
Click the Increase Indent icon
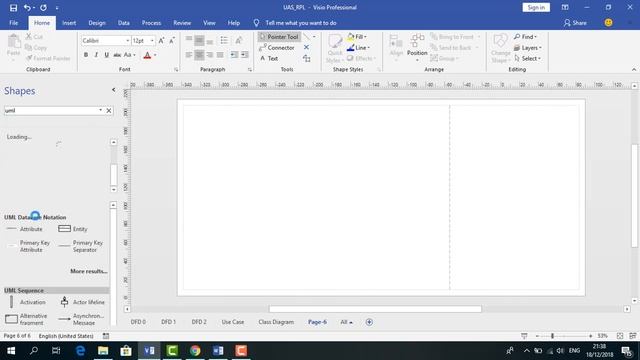244,55
